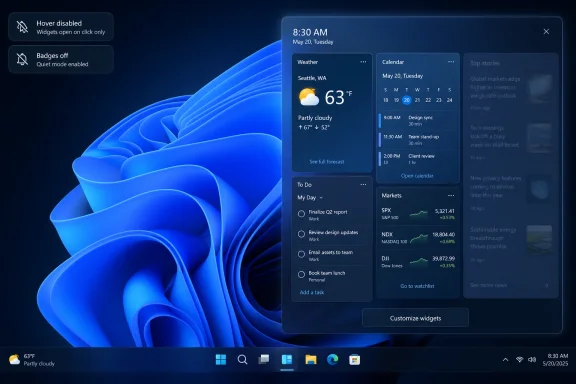Click the Sustainable energy breakthrough story thumbnail
The height and width of the screenshot is (384, 576).
pos(539,239)
